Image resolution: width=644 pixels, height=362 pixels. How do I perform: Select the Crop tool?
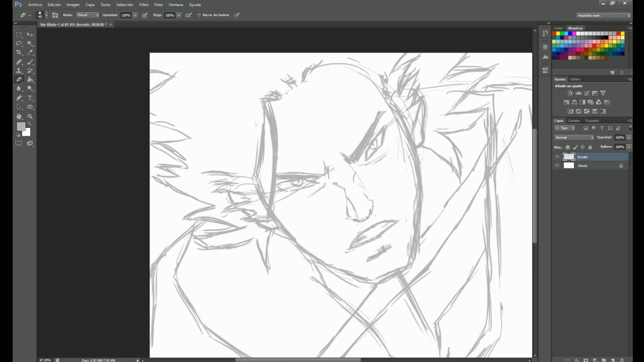coord(19,52)
